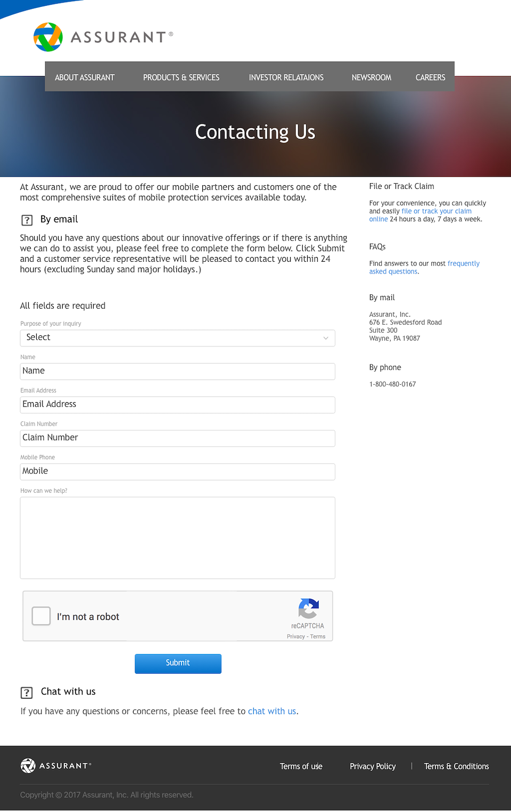The image size is (511, 812).
Task: Click the 676 E. Swedesford Road address line
Action: tap(406, 322)
